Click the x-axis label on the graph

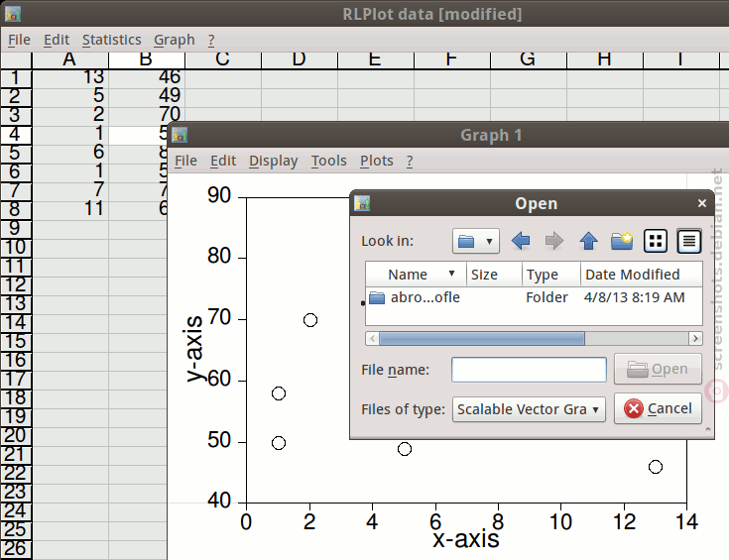tap(466, 539)
